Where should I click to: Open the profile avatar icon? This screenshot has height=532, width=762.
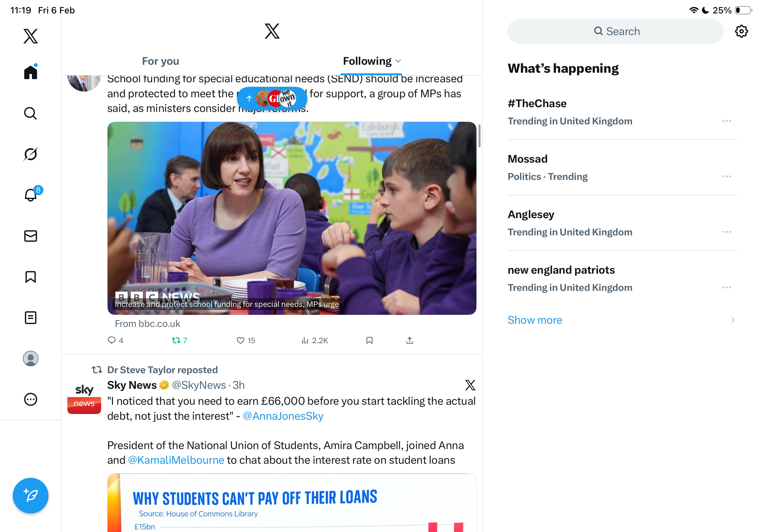click(31, 358)
